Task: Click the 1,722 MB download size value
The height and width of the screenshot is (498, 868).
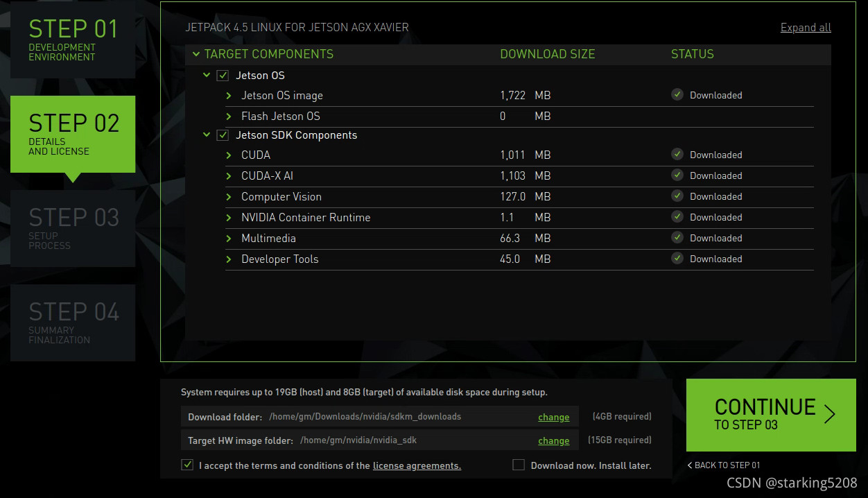Action: click(x=525, y=96)
